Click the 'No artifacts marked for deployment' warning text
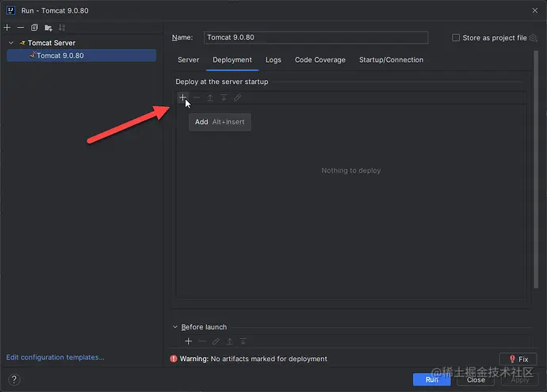The image size is (547, 392). [x=269, y=359]
